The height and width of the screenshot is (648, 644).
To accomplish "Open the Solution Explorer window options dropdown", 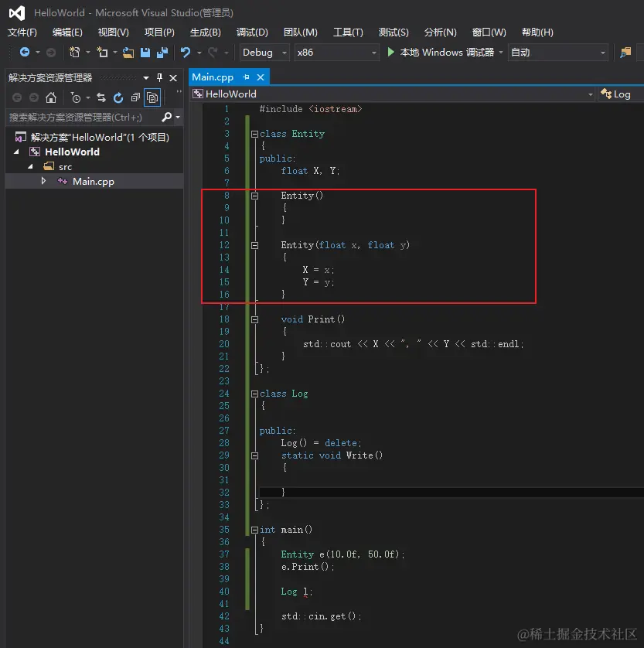I will 146,77.
